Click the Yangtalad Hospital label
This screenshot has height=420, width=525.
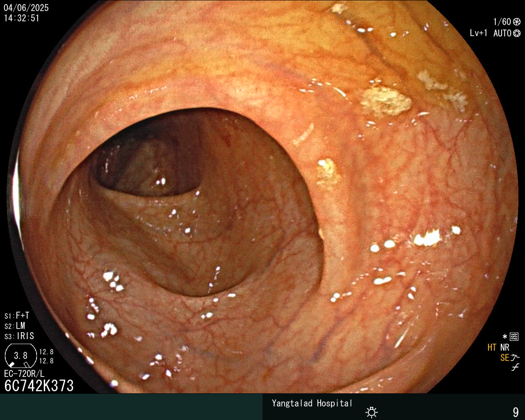tap(312, 403)
